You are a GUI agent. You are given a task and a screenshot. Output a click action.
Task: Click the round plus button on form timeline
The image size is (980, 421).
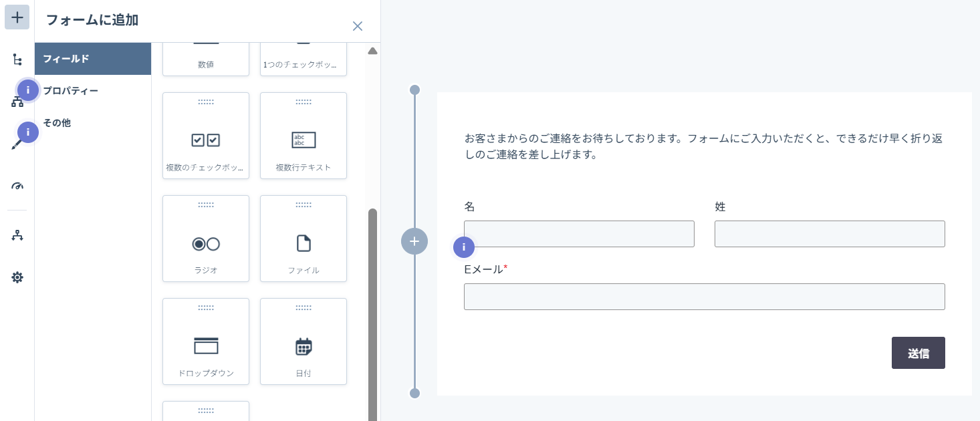point(414,241)
